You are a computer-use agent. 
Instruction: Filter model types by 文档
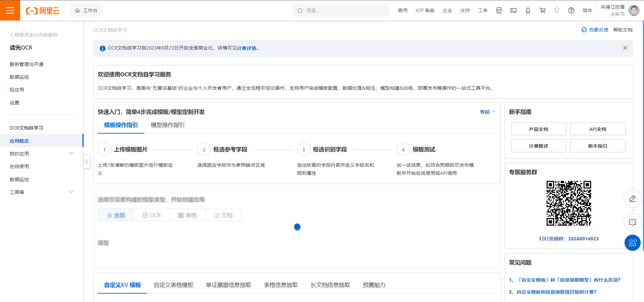pyautogui.click(x=223, y=215)
